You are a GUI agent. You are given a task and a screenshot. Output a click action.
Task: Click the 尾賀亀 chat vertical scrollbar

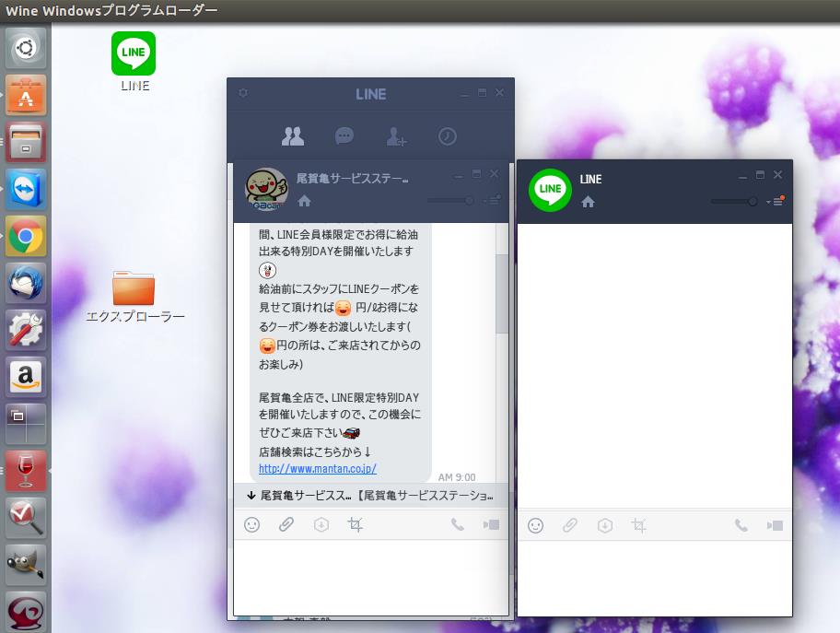(x=501, y=294)
